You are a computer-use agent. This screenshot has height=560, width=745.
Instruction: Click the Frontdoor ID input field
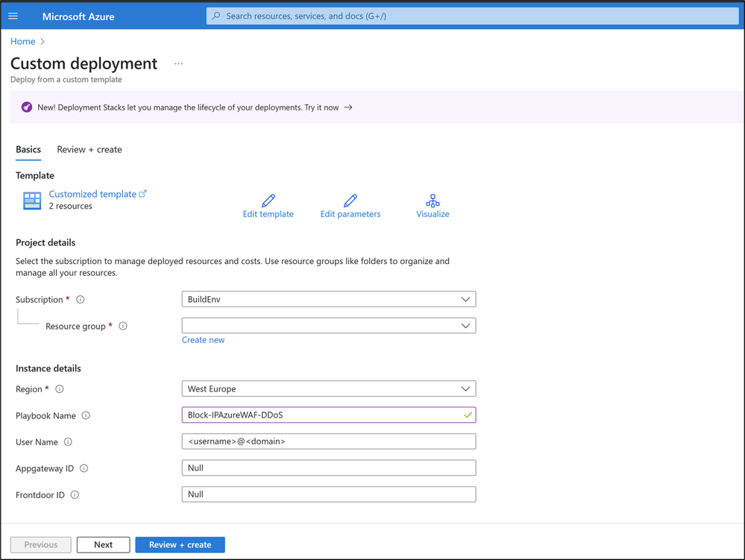(329, 494)
